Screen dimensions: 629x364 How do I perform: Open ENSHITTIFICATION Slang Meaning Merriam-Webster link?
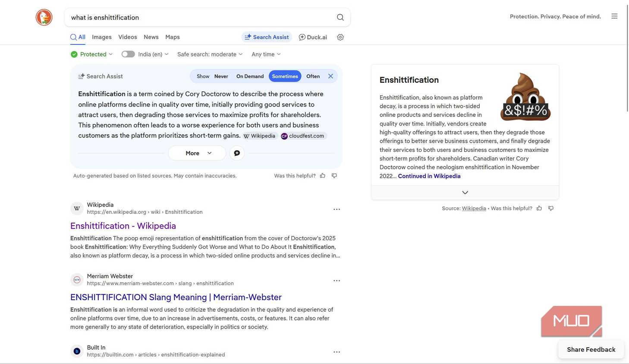176,297
